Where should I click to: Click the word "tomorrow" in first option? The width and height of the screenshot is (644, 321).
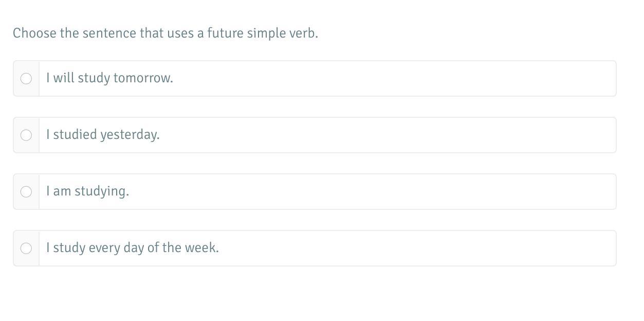(x=142, y=78)
